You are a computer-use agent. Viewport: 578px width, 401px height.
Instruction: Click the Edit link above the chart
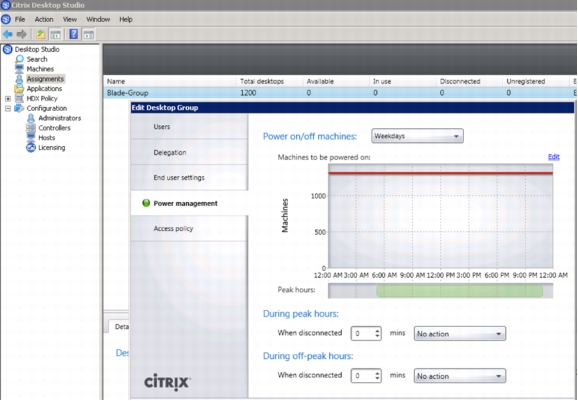554,157
